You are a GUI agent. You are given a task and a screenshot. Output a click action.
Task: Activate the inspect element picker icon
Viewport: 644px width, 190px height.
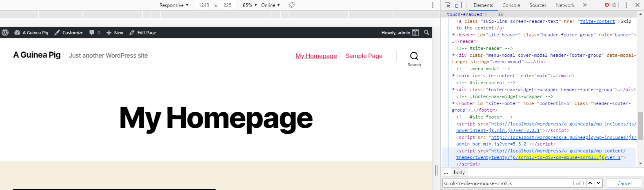(x=448, y=5)
